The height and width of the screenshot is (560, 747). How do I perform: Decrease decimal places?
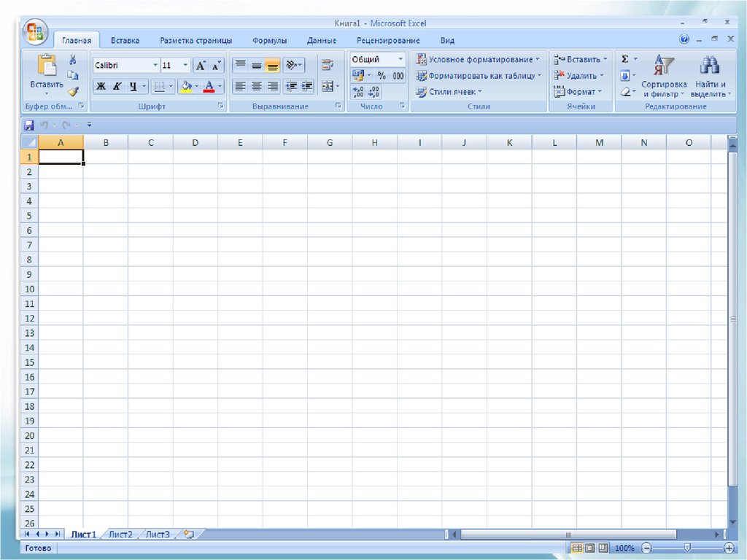(x=373, y=91)
